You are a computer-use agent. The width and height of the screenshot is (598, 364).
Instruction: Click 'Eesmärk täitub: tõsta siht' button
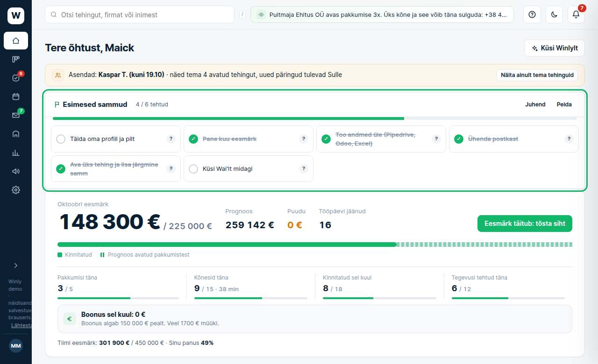point(525,224)
